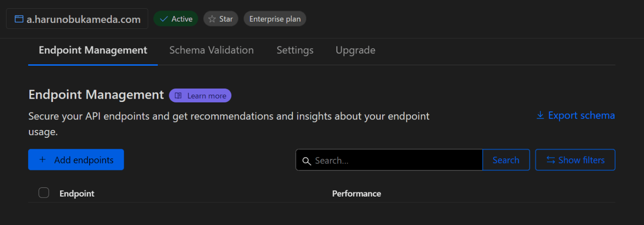Click the Enterprise plan badge

tap(275, 19)
